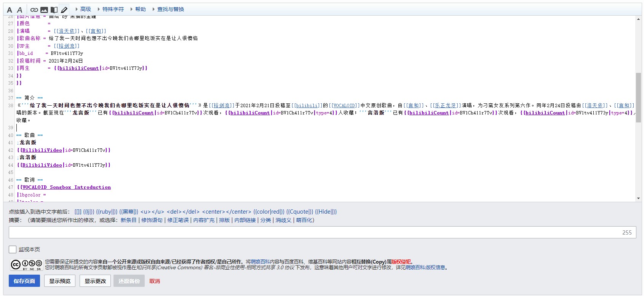644x296 pixels.
Task: Click the 言洛版 label on line 43
Action: (28, 158)
